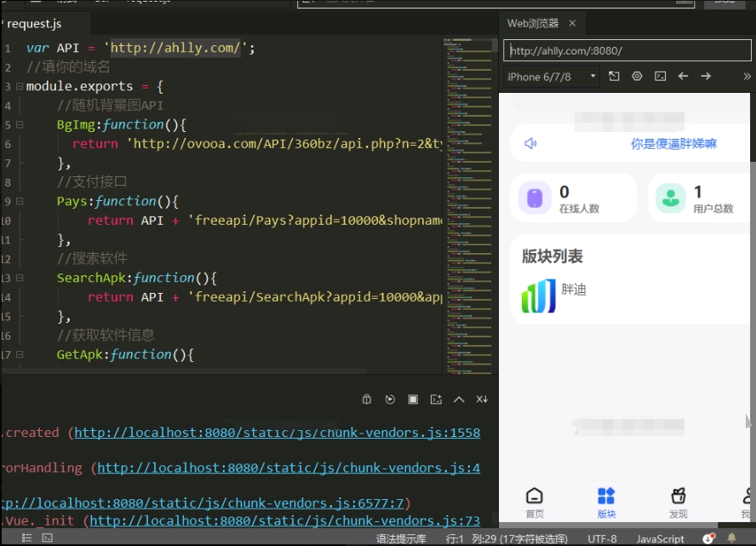Open the 发现 tab in app preview
756x546 pixels.
[678, 503]
